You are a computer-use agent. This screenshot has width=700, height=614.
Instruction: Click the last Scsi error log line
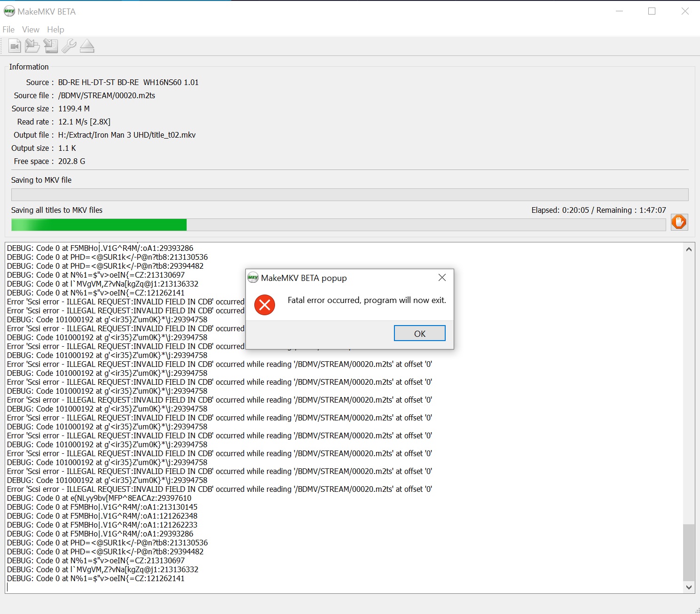click(220, 489)
